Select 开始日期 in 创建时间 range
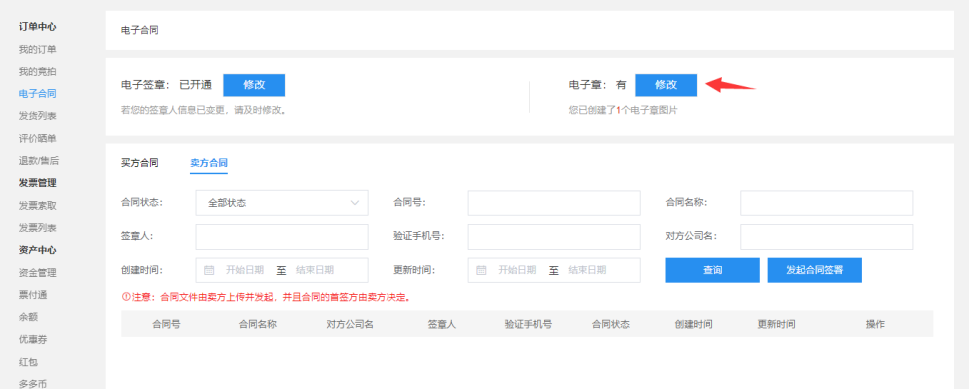The height and width of the screenshot is (390, 969). coord(245,270)
